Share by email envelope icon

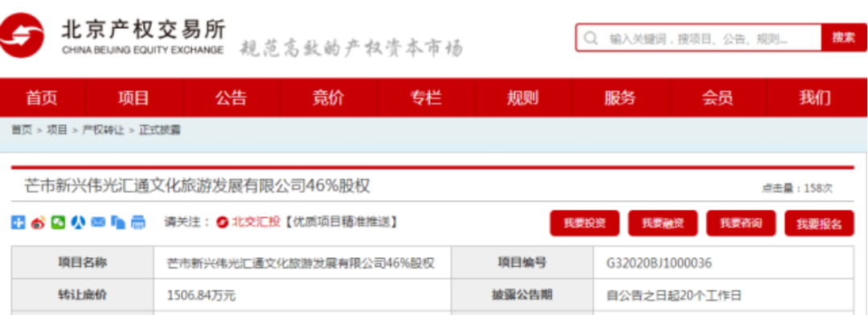[x=98, y=223]
